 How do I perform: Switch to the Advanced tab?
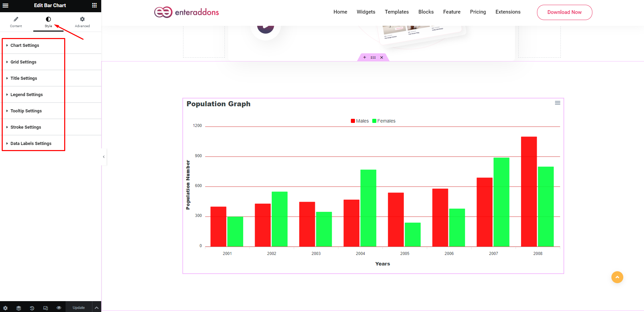coord(82,22)
